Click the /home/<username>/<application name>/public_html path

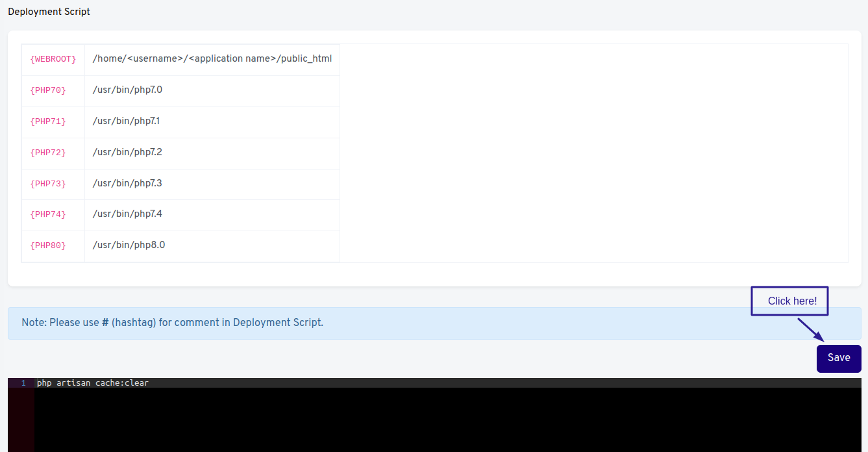point(212,58)
